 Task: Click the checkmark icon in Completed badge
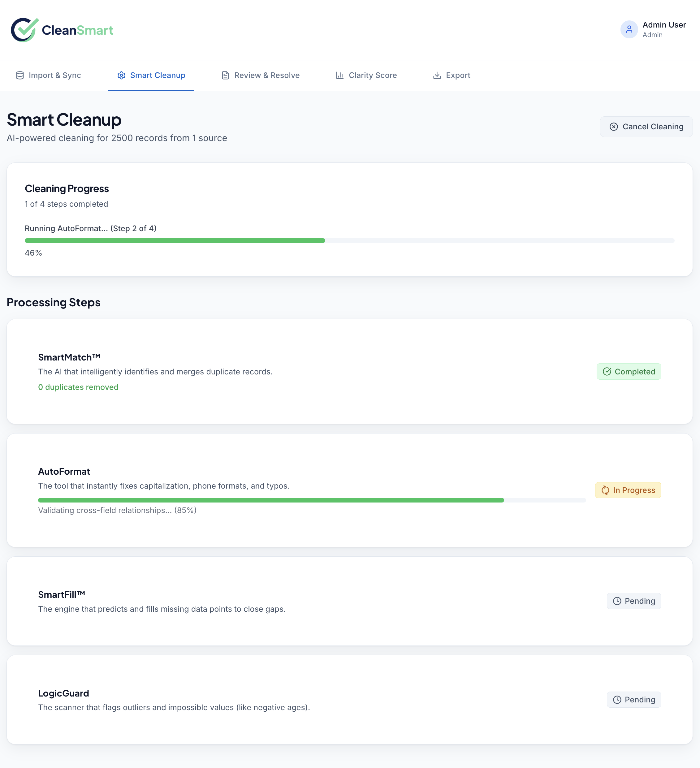click(607, 371)
